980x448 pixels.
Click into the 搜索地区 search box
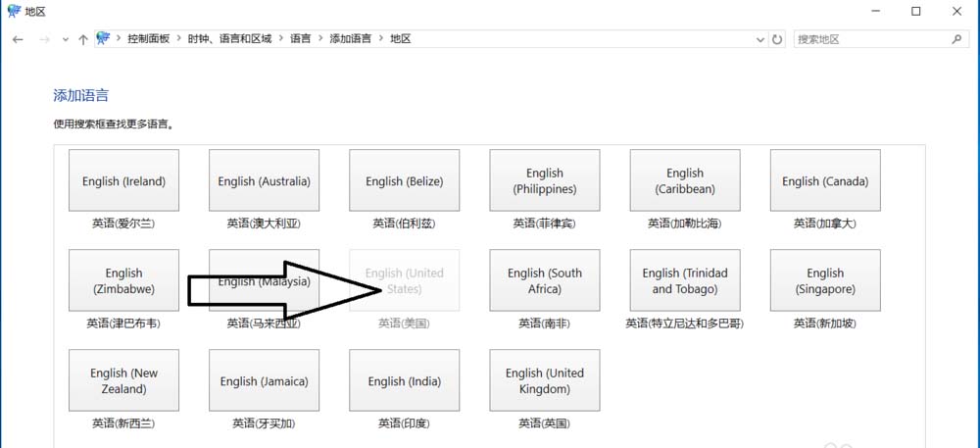[871, 39]
